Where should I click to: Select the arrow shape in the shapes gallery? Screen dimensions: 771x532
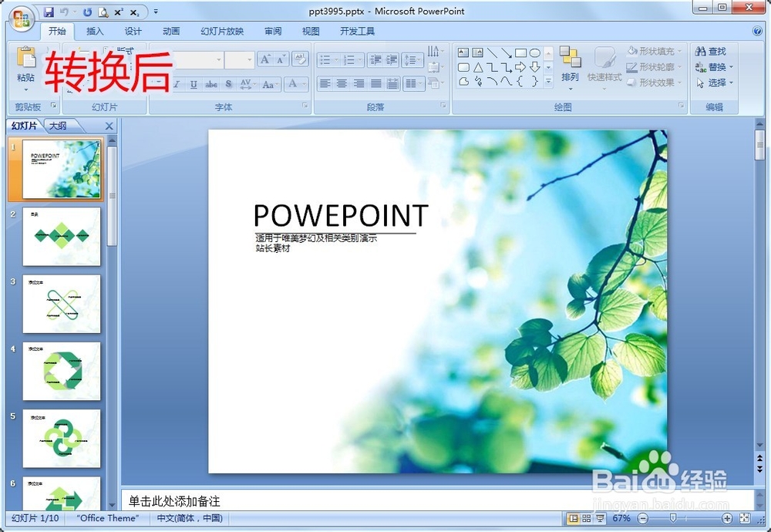pyautogui.click(x=520, y=66)
